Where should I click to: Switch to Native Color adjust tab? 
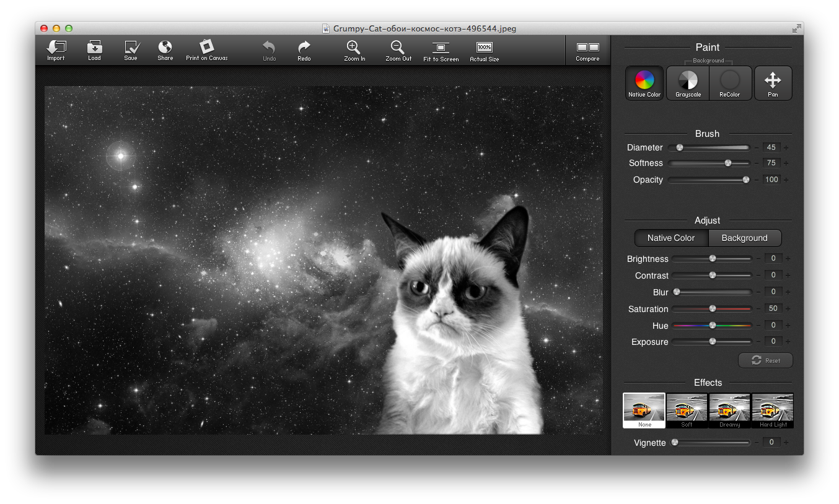click(671, 238)
